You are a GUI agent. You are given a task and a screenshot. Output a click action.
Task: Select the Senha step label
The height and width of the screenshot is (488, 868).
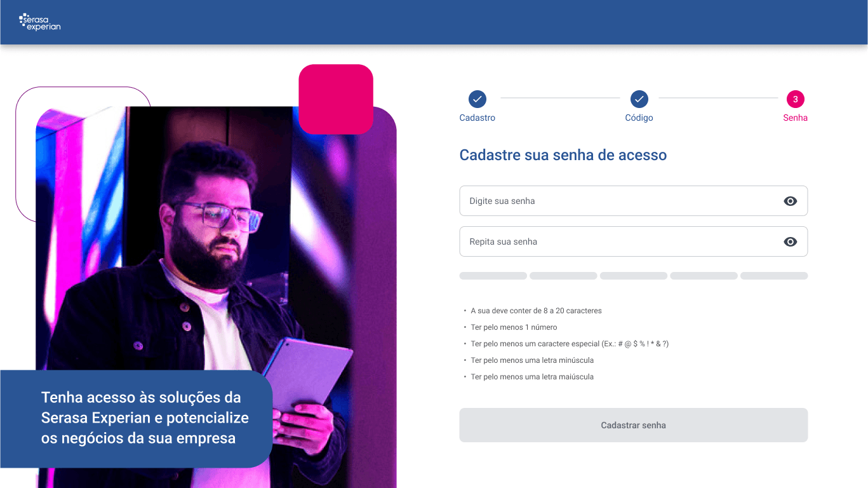(796, 118)
